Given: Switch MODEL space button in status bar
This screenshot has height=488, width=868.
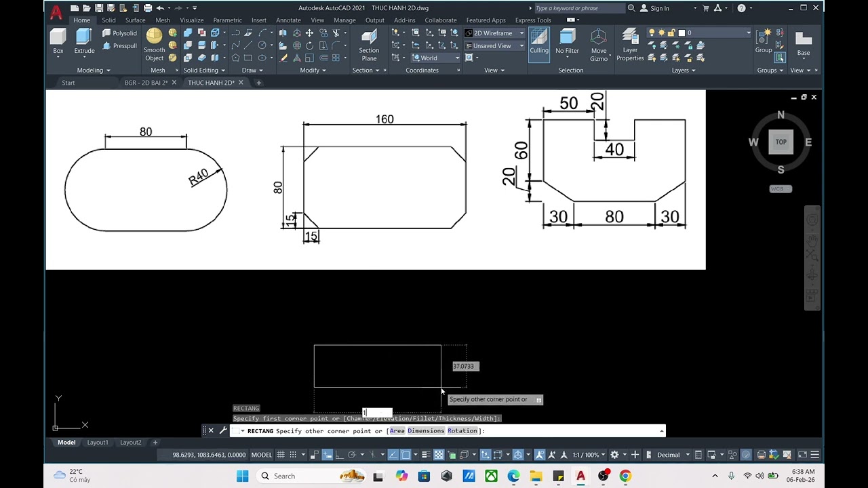Looking at the screenshot, I should (x=262, y=455).
